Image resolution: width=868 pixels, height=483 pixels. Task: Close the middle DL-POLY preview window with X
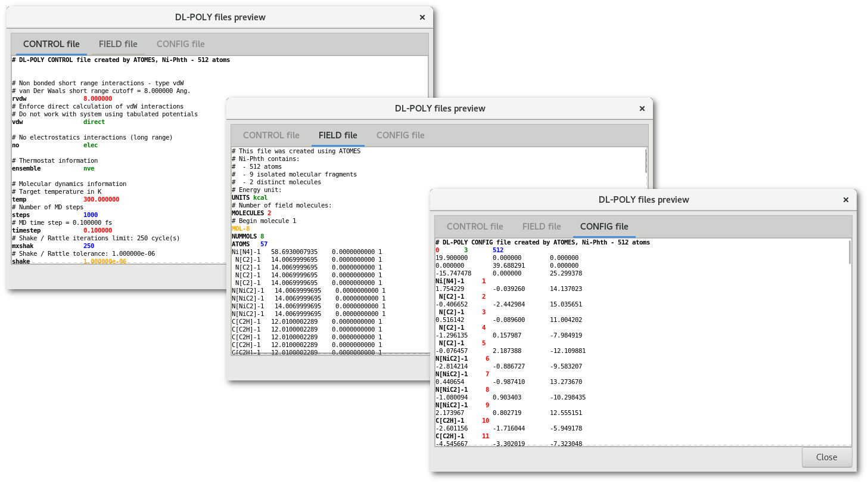pos(642,109)
